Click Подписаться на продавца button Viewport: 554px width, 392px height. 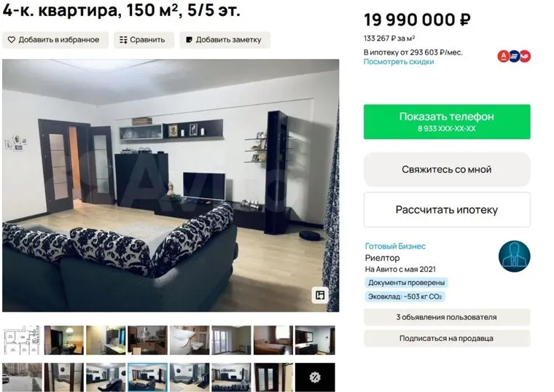(447, 338)
